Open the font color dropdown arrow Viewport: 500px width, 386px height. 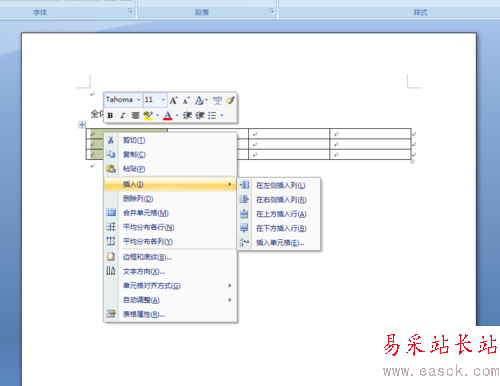(x=177, y=116)
